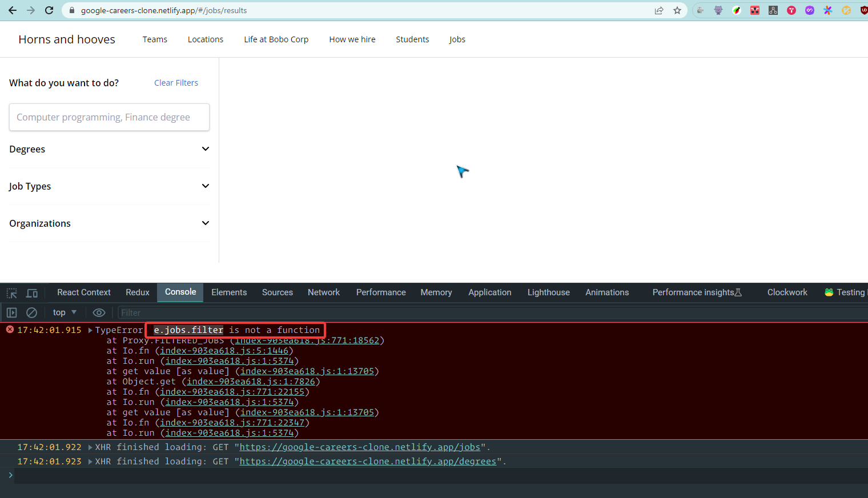This screenshot has width=868, height=498.
Task: Click the Clear Filters link
Action: (x=176, y=83)
